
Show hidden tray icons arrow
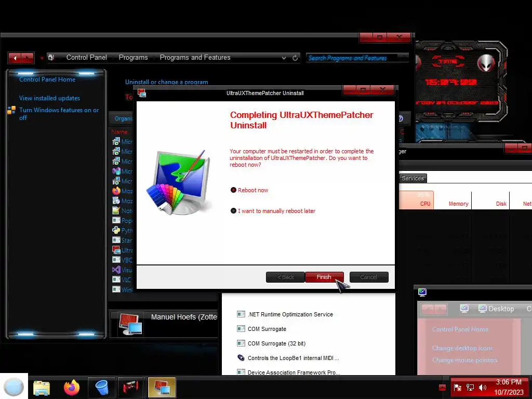click(442, 387)
